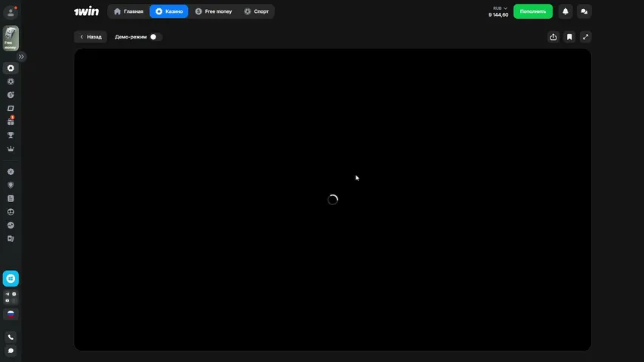Open the shield icon in sidebar

pos(11,185)
